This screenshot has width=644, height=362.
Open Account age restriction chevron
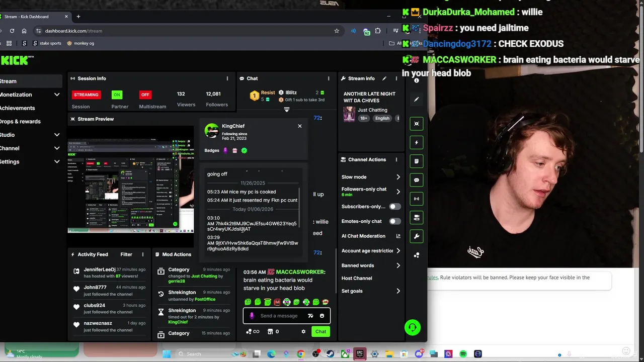[398, 251]
